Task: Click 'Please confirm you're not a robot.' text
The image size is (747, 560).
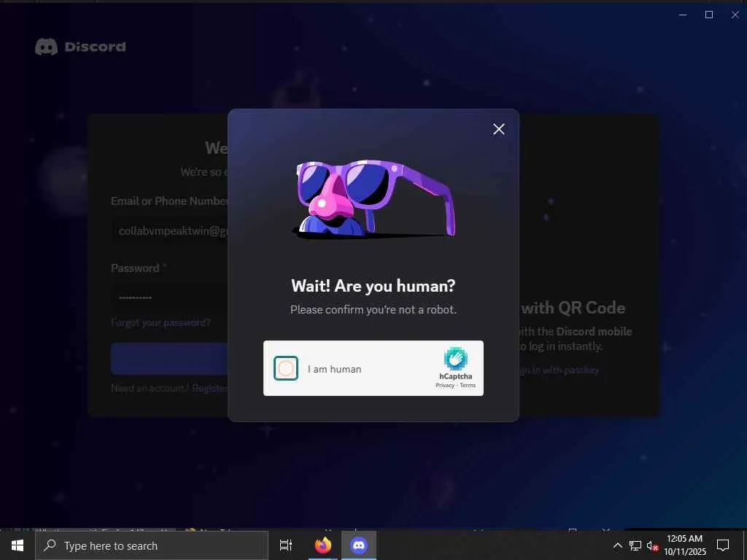Action: (x=373, y=309)
